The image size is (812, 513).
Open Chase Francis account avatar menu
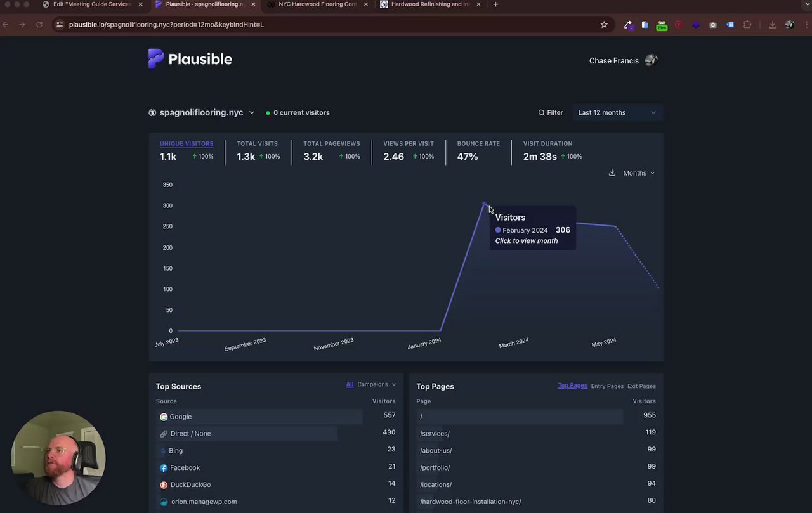[x=651, y=60]
